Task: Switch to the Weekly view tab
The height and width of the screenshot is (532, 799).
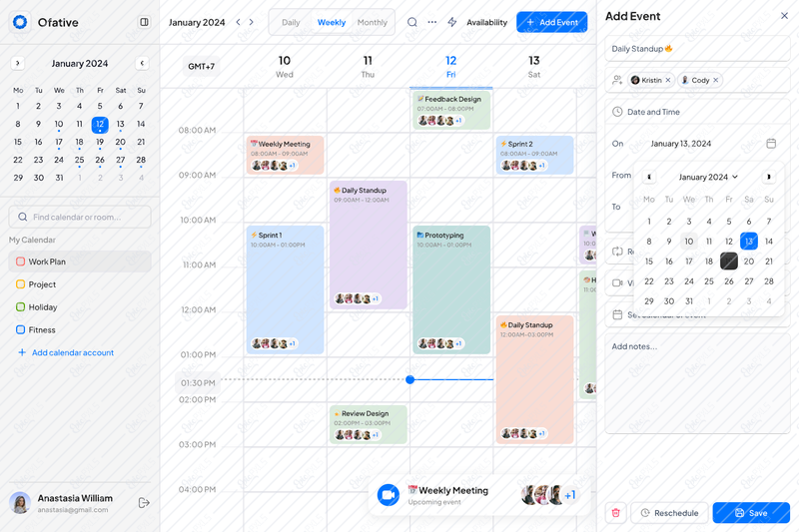Action: click(x=332, y=22)
